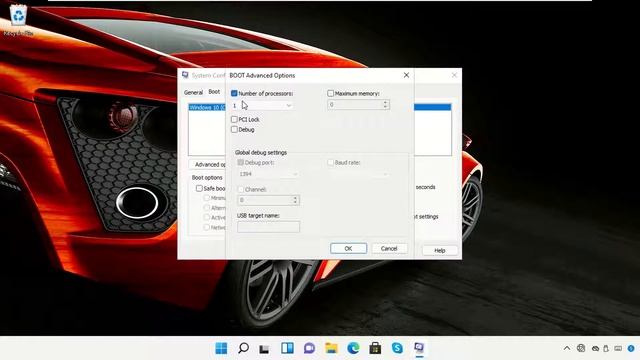The height and width of the screenshot is (360, 640).
Task: Open Microsoft Store from the taskbar
Action: [x=375, y=348]
